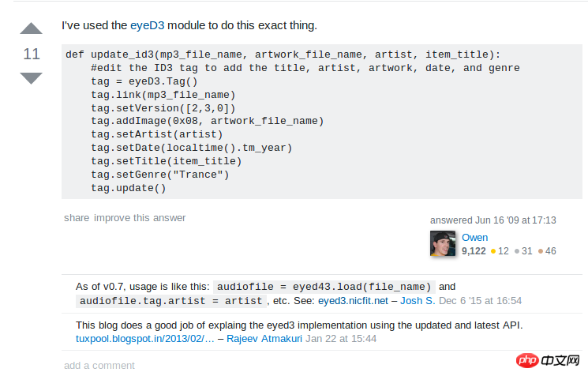Open Josh S. commenter profile

click(418, 301)
